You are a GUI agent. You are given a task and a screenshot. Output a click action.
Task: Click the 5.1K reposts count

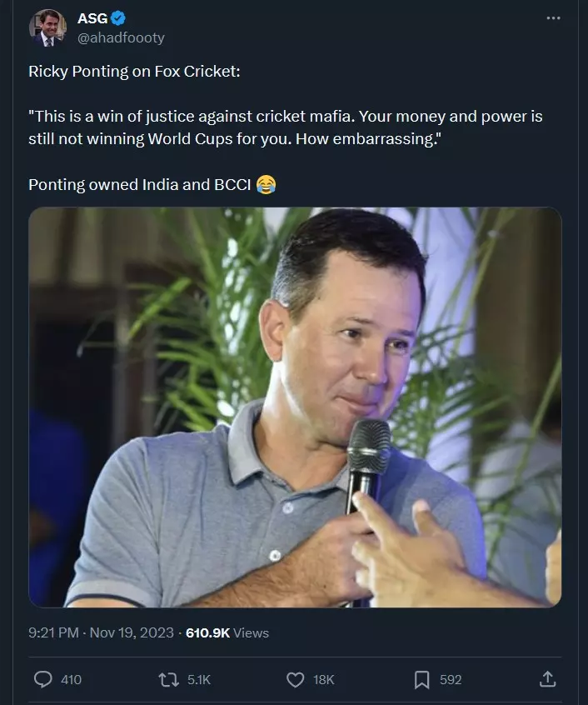[198, 680]
